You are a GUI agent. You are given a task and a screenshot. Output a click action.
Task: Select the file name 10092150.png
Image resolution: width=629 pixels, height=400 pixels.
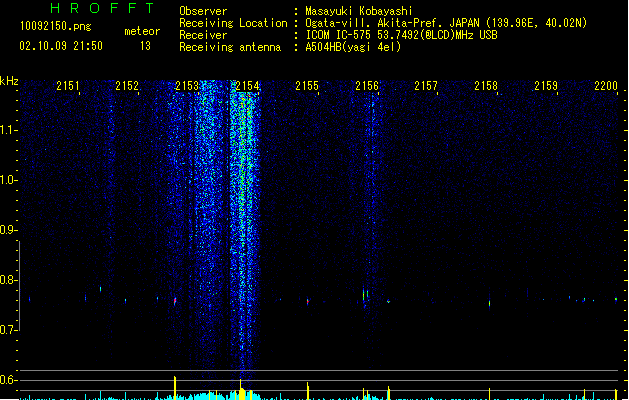coord(56,26)
